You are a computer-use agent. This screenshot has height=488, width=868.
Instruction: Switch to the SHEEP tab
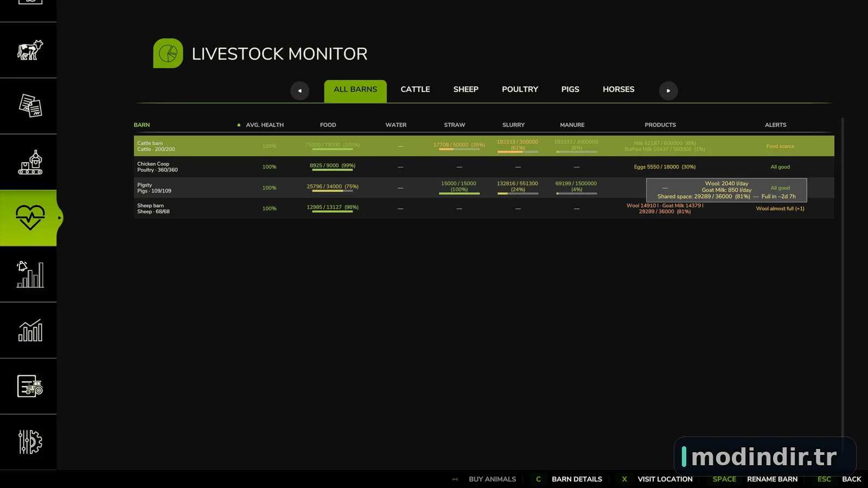coord(466,89)
